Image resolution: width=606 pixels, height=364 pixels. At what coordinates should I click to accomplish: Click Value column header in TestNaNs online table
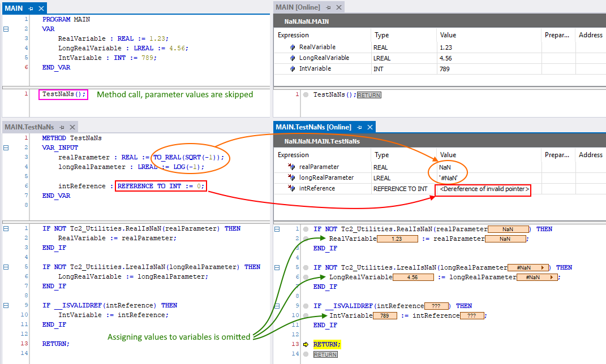[x=489, y=155]
